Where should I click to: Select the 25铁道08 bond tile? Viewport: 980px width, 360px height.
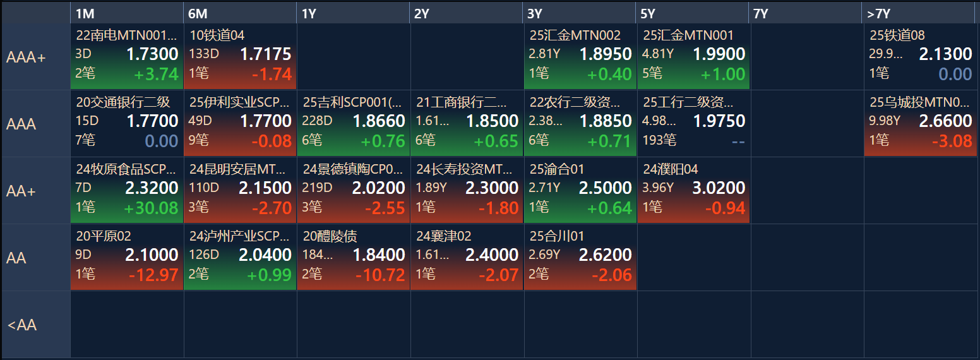click(x=920, y=56)
